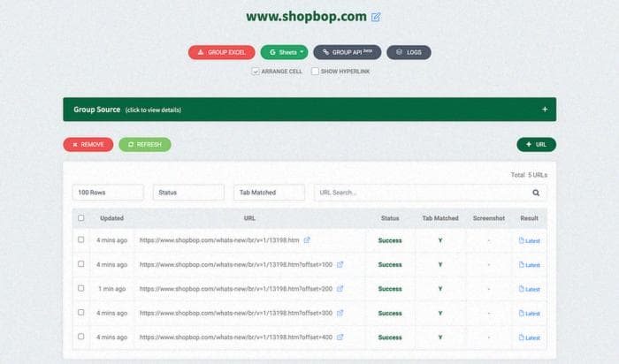Click the '1 min ago' updated cell
The image size is (619, 364).
pyautogui.click(x=111, y=289)
